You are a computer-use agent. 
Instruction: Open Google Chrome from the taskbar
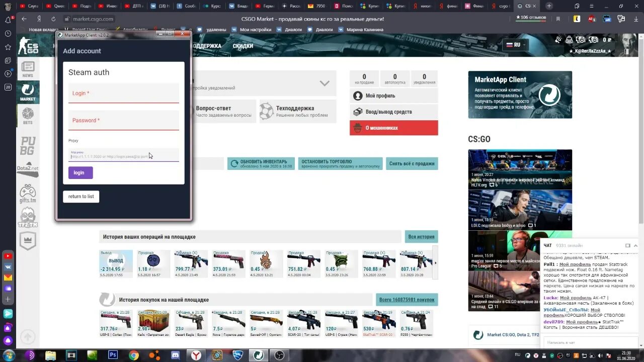[x=134, y=355]
